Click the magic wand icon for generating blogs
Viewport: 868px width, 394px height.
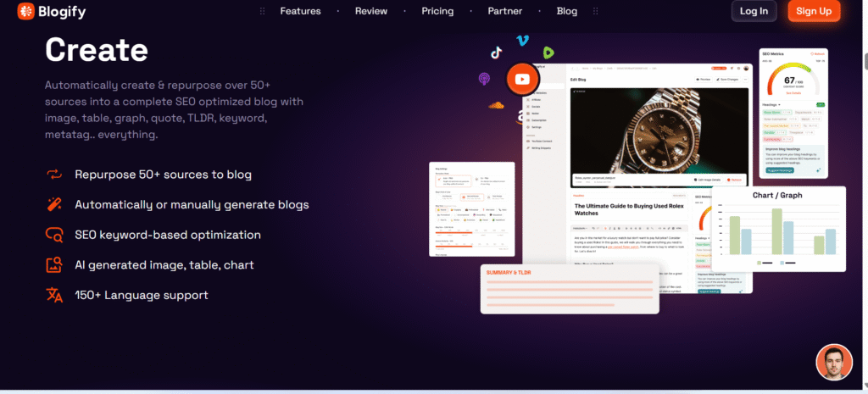pyautogui.click(x=54, y=204)
